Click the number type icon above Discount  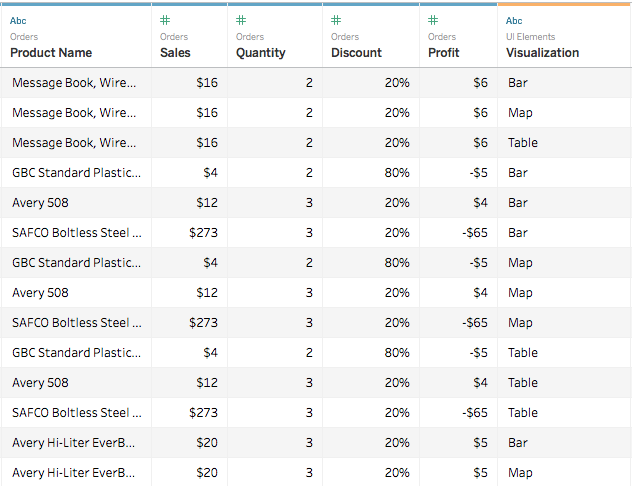(x=336, y=20)
